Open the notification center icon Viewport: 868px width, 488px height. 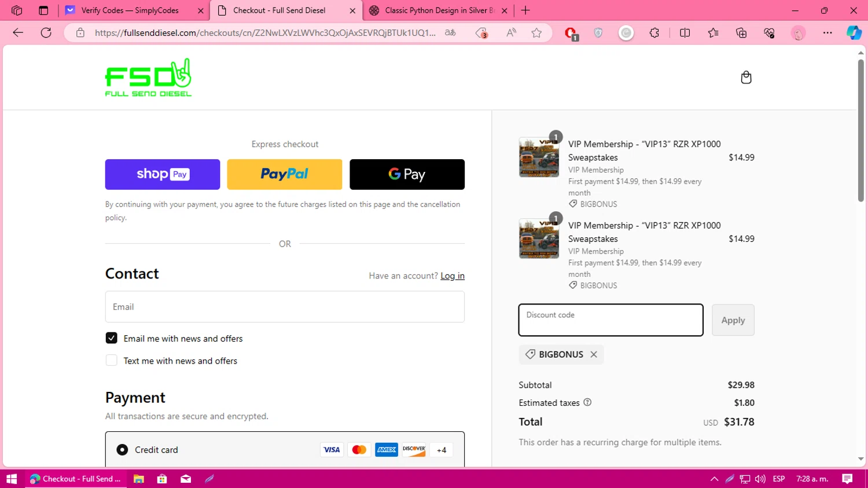pos(847,479)
